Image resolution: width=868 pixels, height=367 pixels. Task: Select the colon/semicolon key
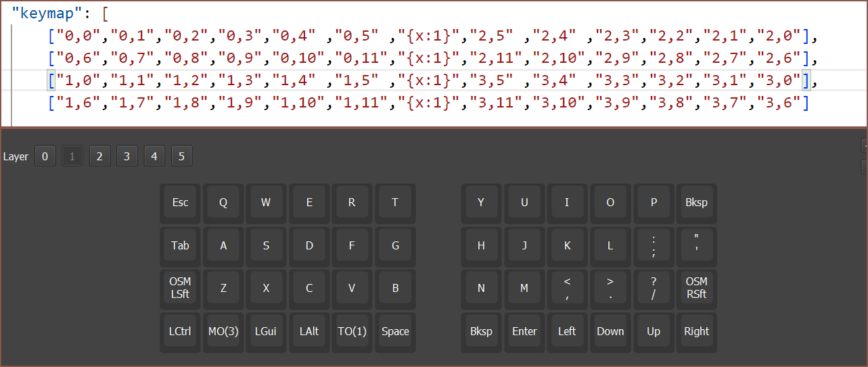654,245
